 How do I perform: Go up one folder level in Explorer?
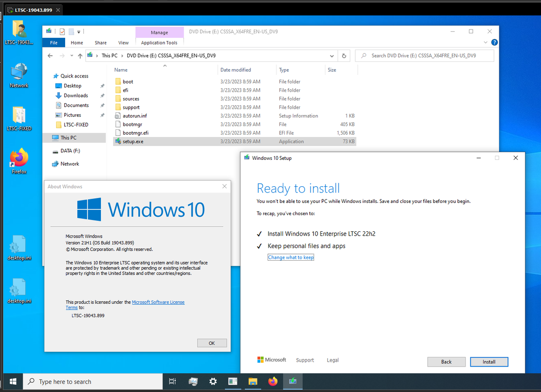click(80, 55)
